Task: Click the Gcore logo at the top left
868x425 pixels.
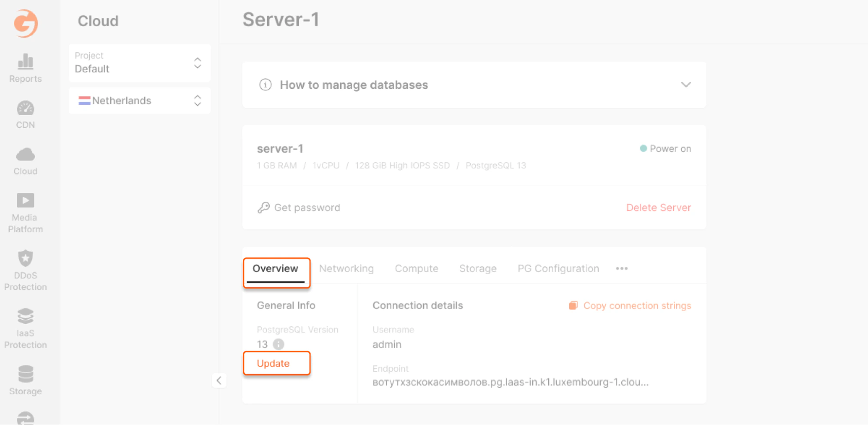Action: (x=25, y=23)
